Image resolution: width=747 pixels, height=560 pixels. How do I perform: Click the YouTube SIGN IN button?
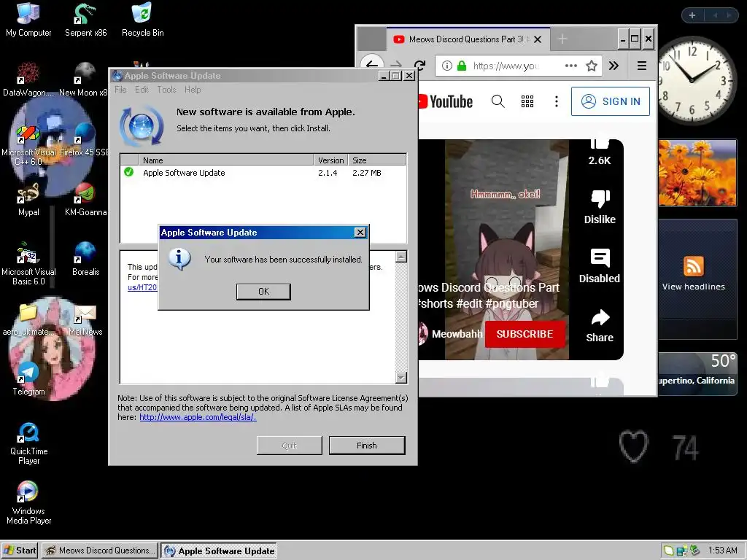[611, 101]
